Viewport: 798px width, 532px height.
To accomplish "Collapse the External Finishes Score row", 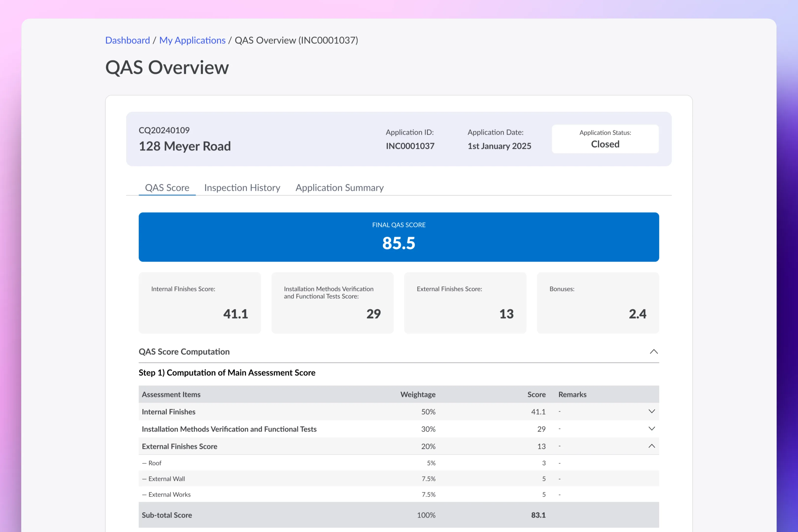I will pos(651,446).
